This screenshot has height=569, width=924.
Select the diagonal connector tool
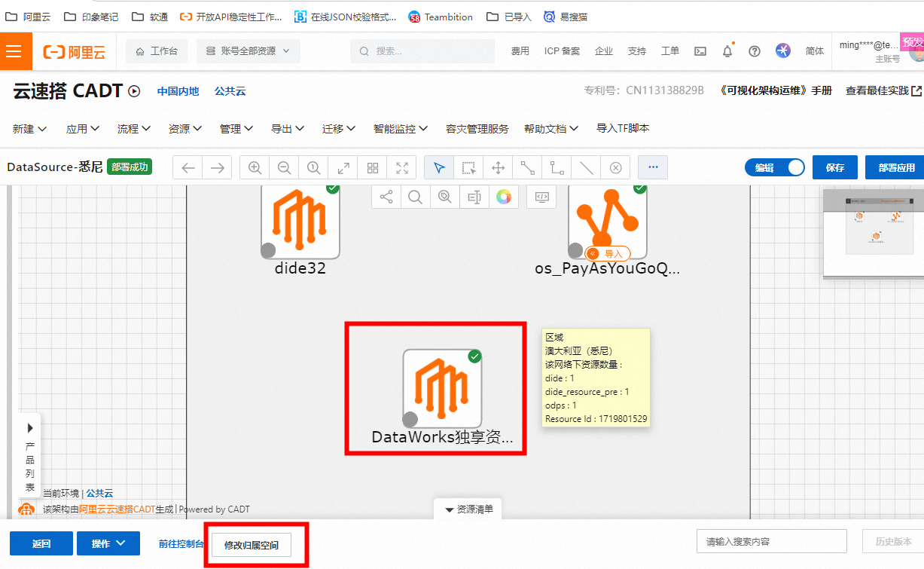[527, 167]
